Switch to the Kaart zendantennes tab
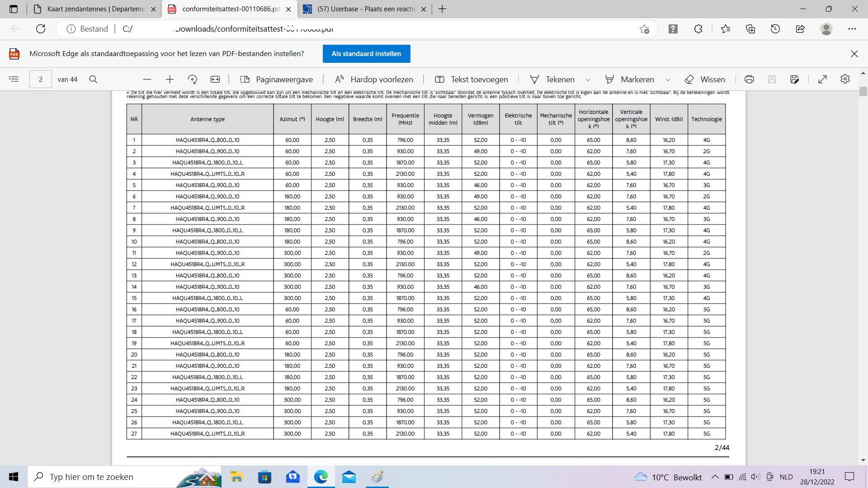The width and height of the screenshot is (868, 488). pos(95,9)
